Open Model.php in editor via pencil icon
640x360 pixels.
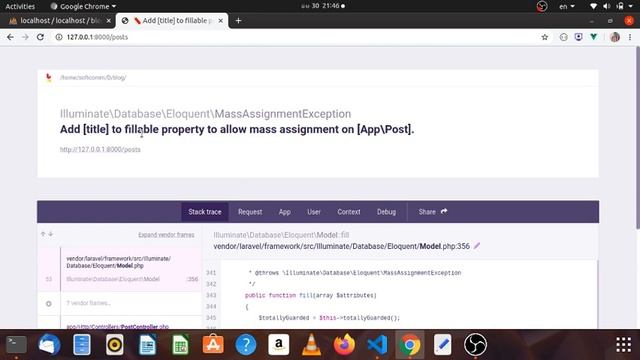tap(477, 246)
